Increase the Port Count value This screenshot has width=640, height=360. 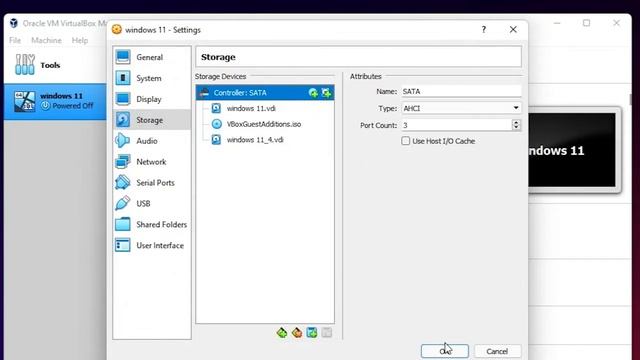click(516, 122)
